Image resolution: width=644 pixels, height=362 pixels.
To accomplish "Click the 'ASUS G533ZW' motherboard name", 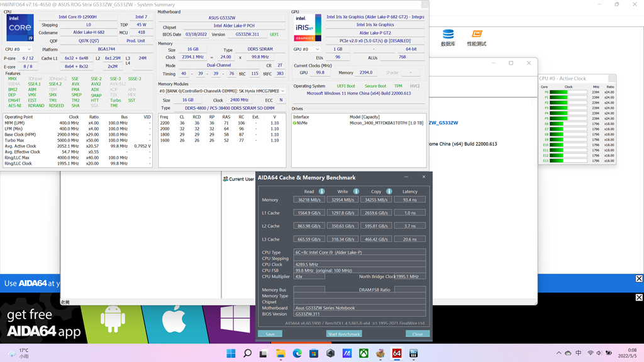I will point(222,18).
